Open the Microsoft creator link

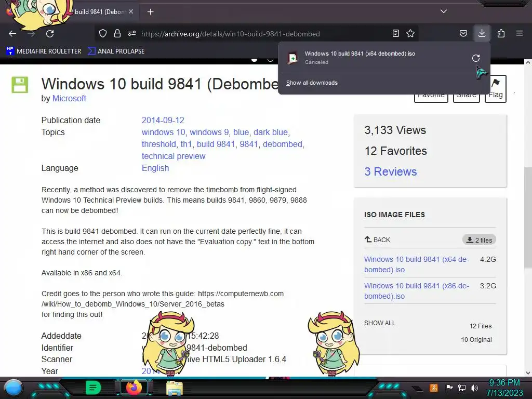(69, 98)
